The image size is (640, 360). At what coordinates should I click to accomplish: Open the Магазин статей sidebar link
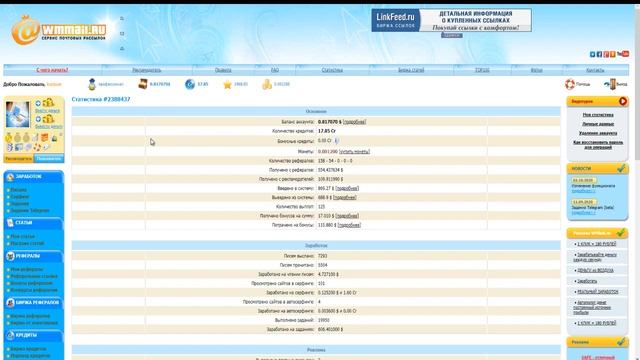click(x=27, y=244)
